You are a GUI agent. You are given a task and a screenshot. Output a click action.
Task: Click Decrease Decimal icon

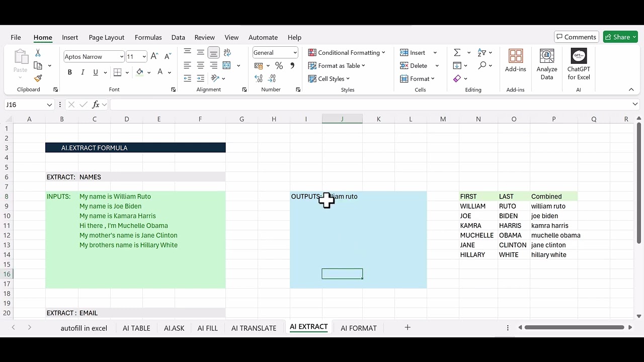click(272, 78)
